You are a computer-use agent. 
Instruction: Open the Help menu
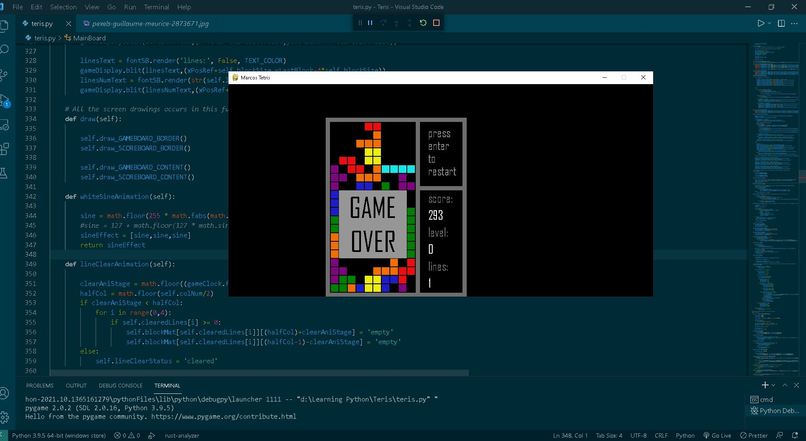pyautogui.click(x=184, y=7)
